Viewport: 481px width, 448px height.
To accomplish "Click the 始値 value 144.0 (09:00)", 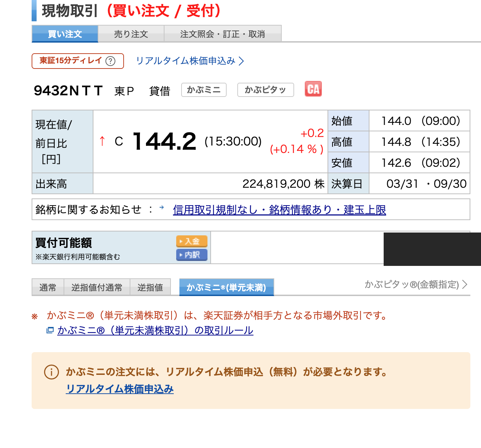I will coord(421,121).
